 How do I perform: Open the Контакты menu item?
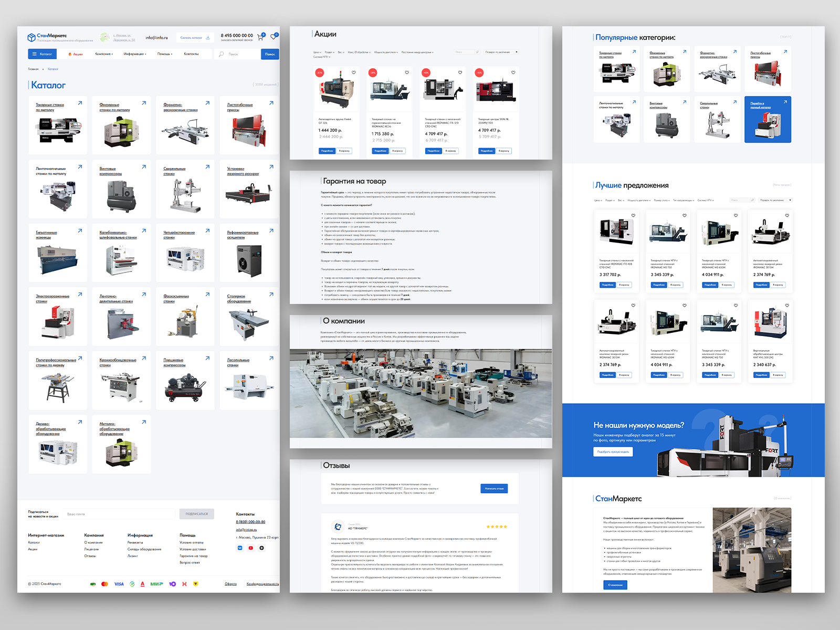pos(191,54)
